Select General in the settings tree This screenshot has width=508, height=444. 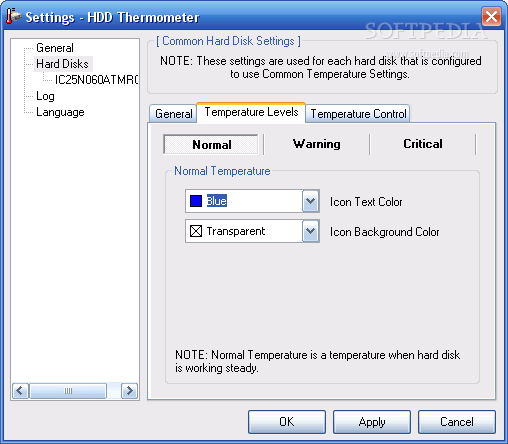(55, 48)
